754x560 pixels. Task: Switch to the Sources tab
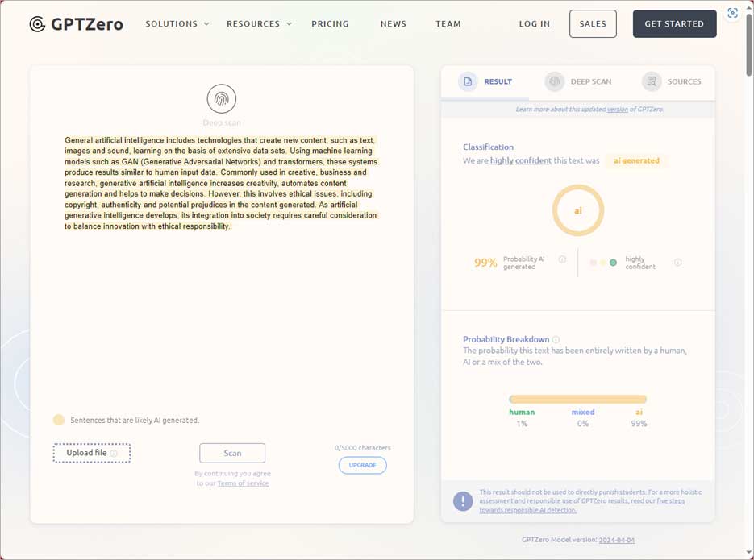(x=672, y=81)
